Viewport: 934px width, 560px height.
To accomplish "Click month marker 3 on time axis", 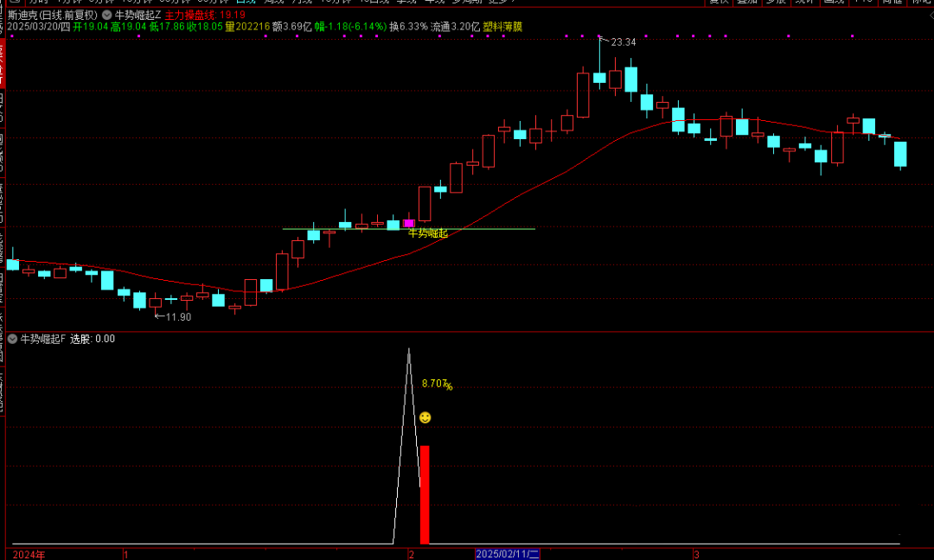I will [695, 553].
